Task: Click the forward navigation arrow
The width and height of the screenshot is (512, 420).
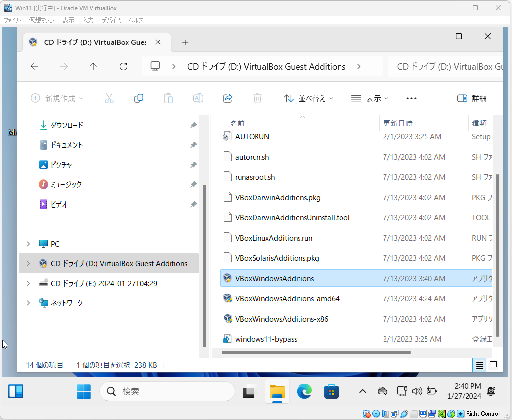Action: (64, 67)
